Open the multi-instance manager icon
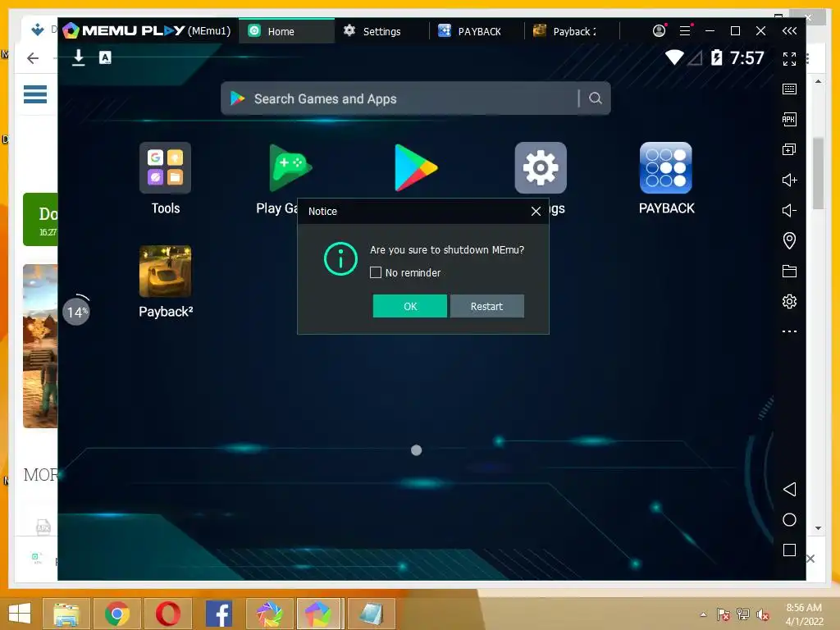Viewport: 840px width, 630px height. [789, 149]
